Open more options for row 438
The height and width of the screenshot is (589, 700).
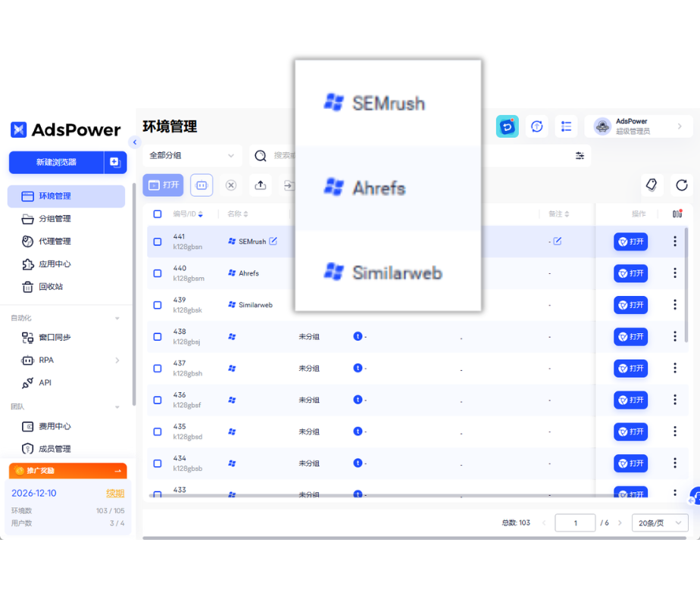pyautogui.click(x=674, y=336)
